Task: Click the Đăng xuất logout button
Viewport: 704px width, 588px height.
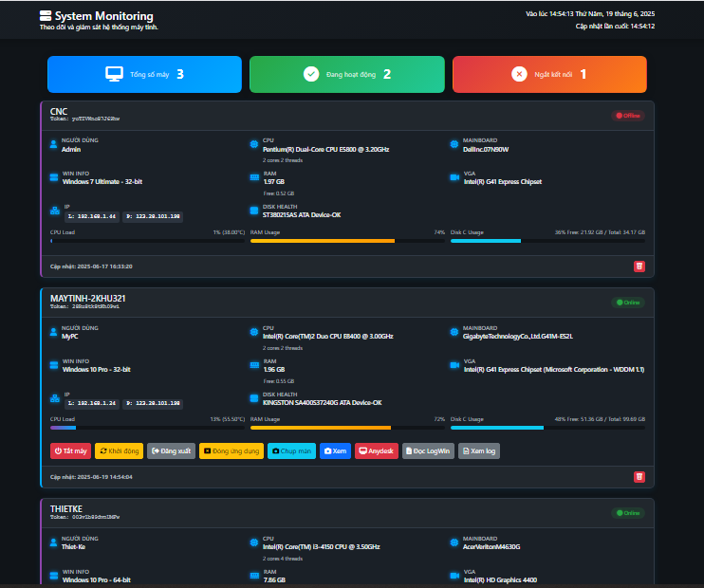Action: point(171,451)
